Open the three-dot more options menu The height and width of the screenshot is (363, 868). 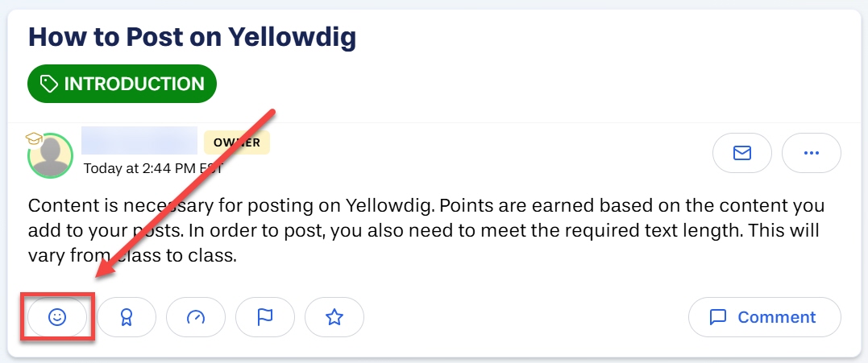[811, 153]
